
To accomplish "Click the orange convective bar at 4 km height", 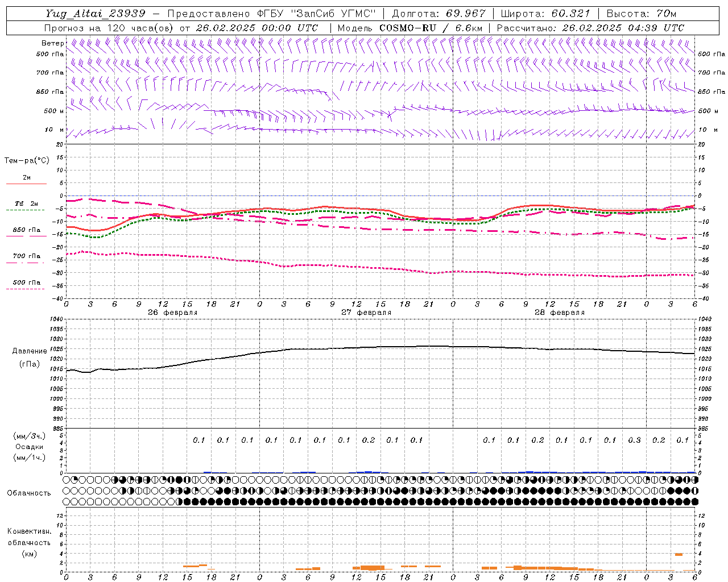I will coord(679,554).
